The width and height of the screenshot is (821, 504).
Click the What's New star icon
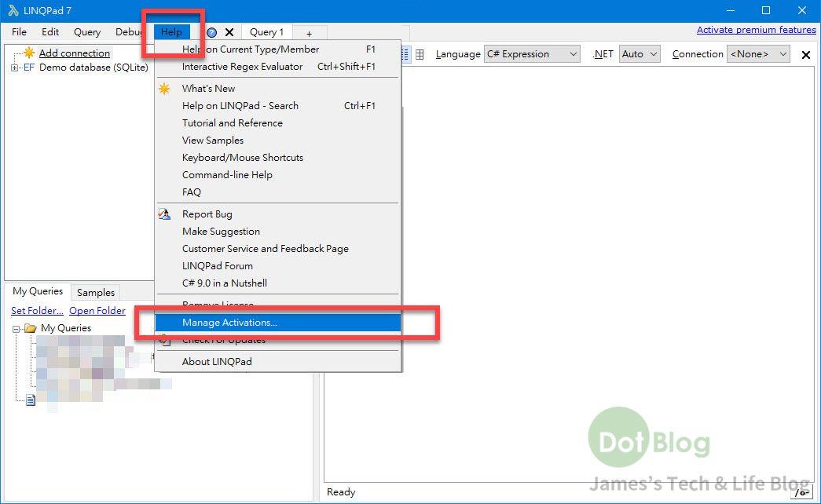[164, 89]
